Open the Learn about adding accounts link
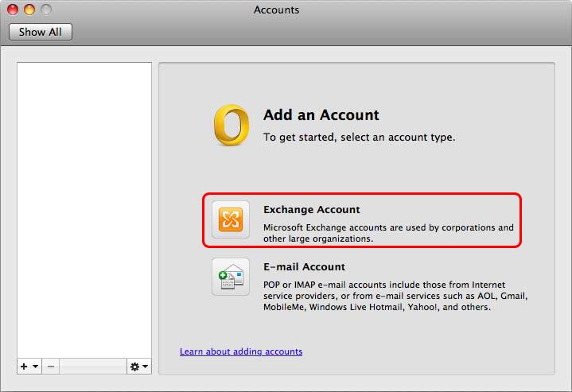This screenshot has height=392, width=572. pos(241,351)
